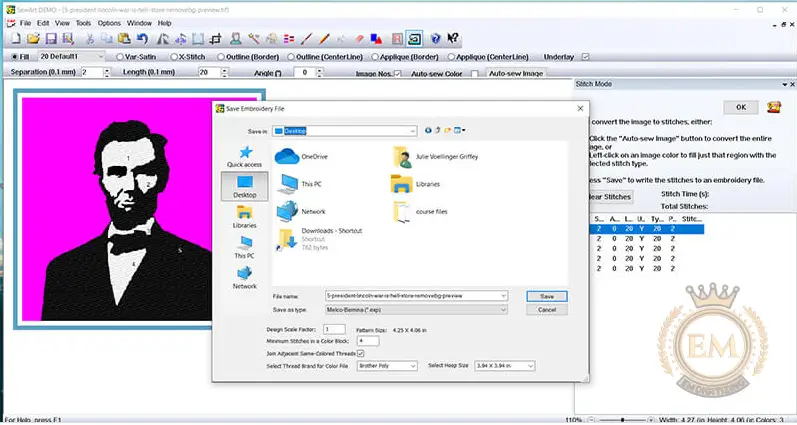
Task: Open the Options menu
Action: (109, 23)
